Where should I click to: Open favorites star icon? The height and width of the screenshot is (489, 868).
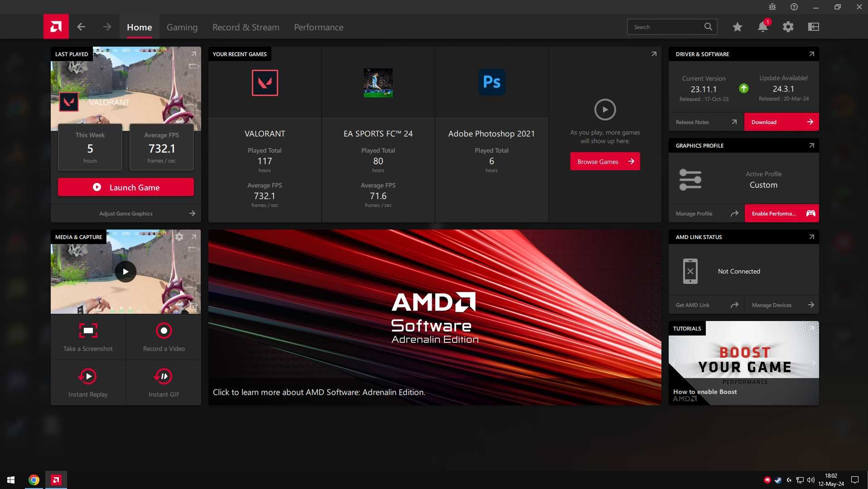738,27
